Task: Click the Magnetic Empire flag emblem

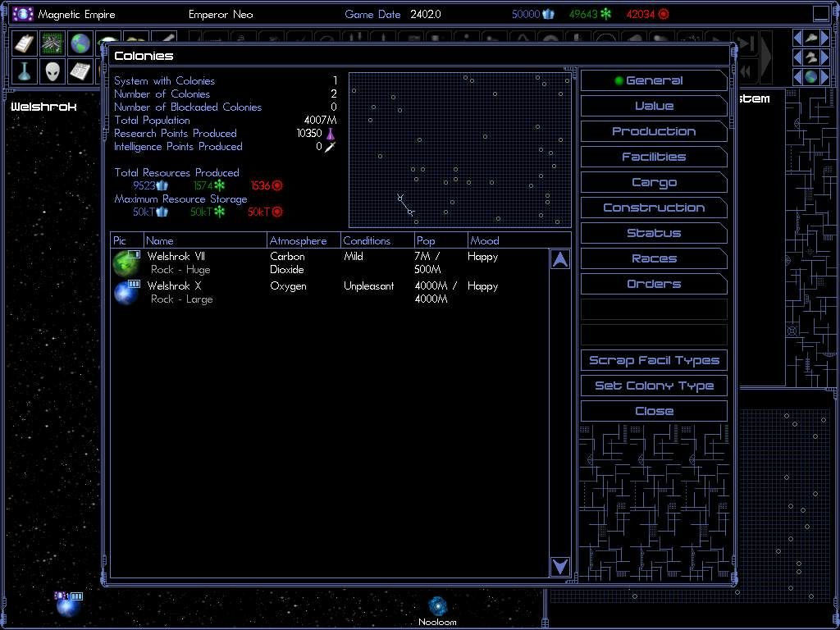Action: point(23,14)
